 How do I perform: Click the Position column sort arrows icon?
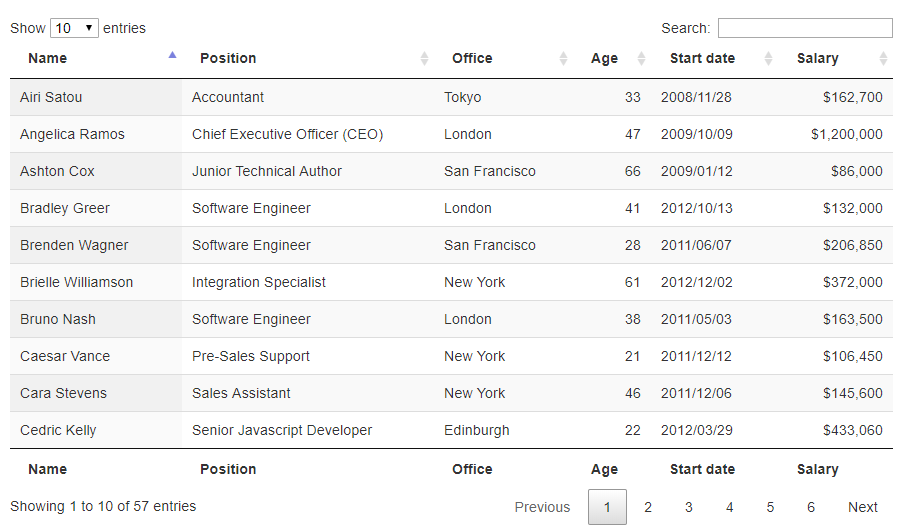[x=424, y=58]
